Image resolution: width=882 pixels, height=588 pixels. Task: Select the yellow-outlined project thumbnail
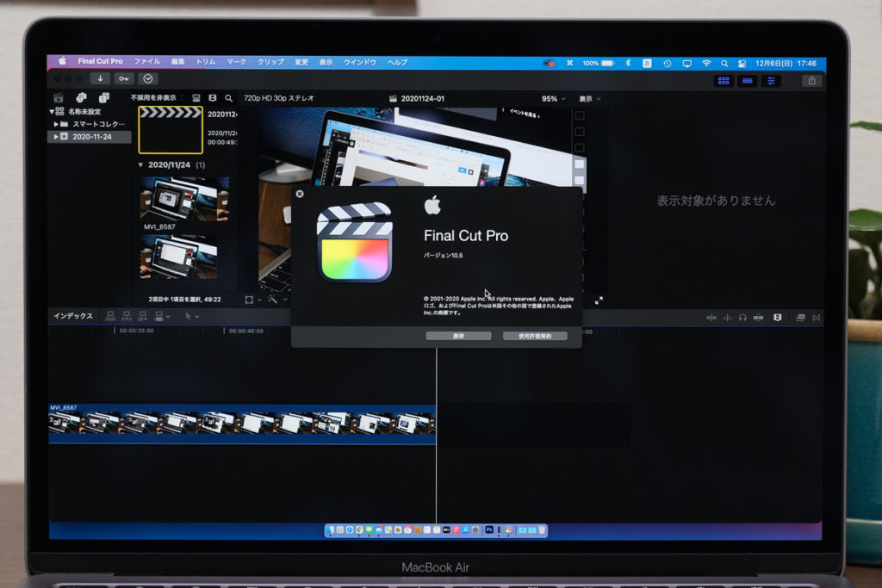(x=171, y=130)
